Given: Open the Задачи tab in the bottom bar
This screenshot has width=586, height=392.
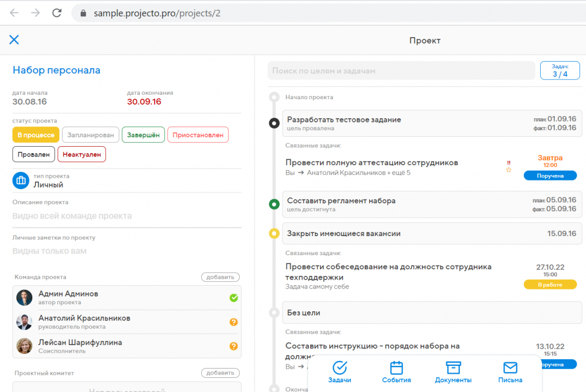Looking at the screenshot, I should point(340,372).
